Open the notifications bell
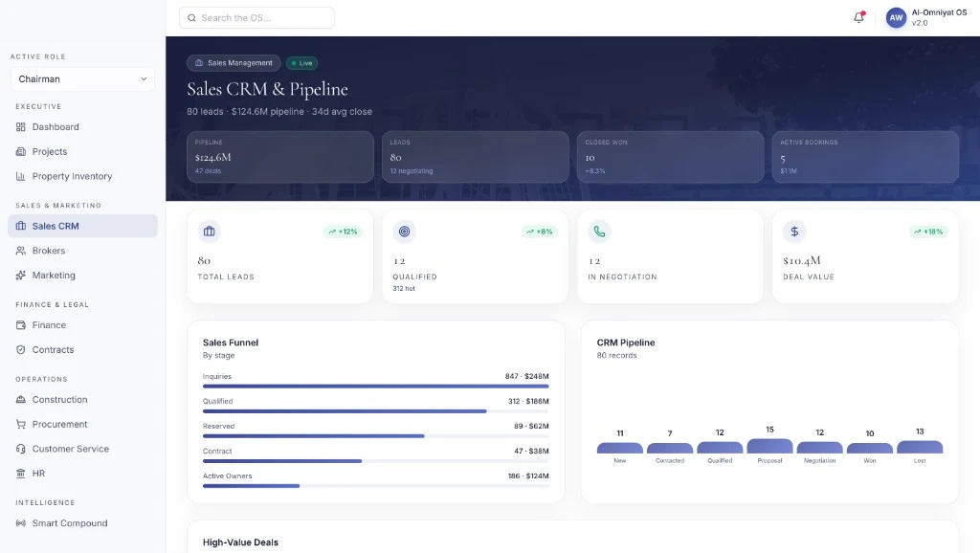Image resolution: width=980 pixels, height=553 pixels. point(858,17)
